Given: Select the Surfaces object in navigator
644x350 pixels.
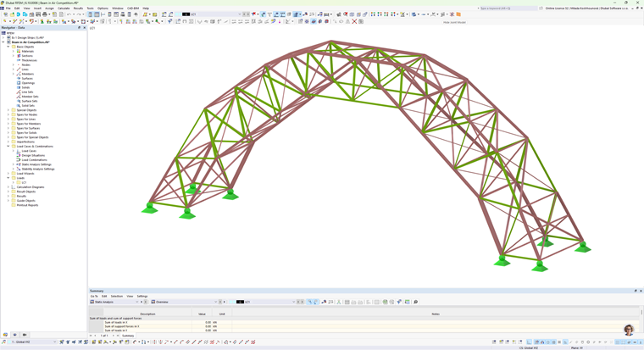Looking at the screenshot, I should pyautogui.click(x=28, y=79).
